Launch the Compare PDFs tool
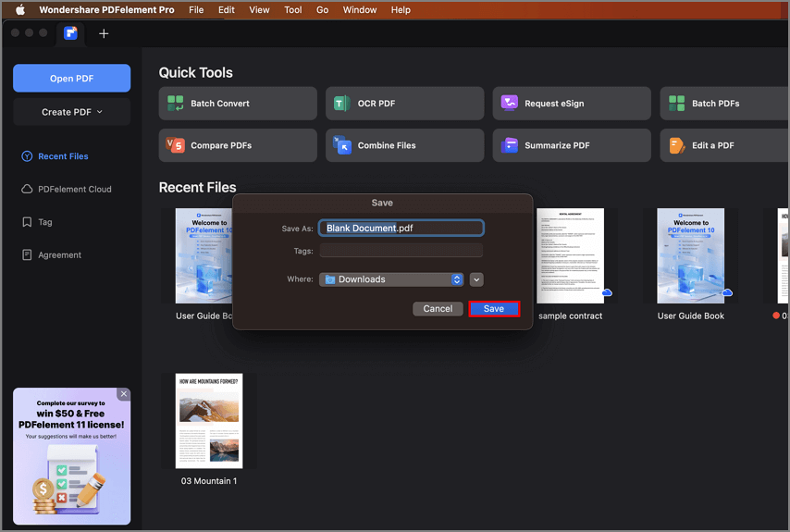 238,145
